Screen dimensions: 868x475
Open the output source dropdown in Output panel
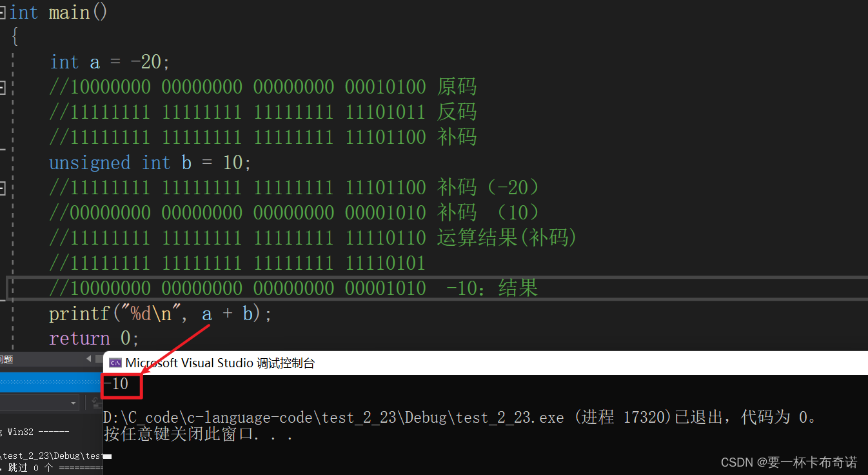click(x=74, y=403)
